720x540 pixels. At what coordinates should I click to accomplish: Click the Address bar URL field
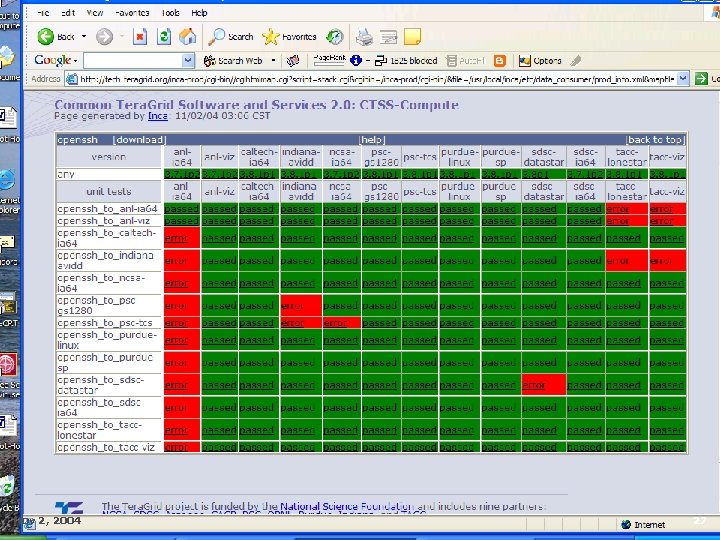377,79
